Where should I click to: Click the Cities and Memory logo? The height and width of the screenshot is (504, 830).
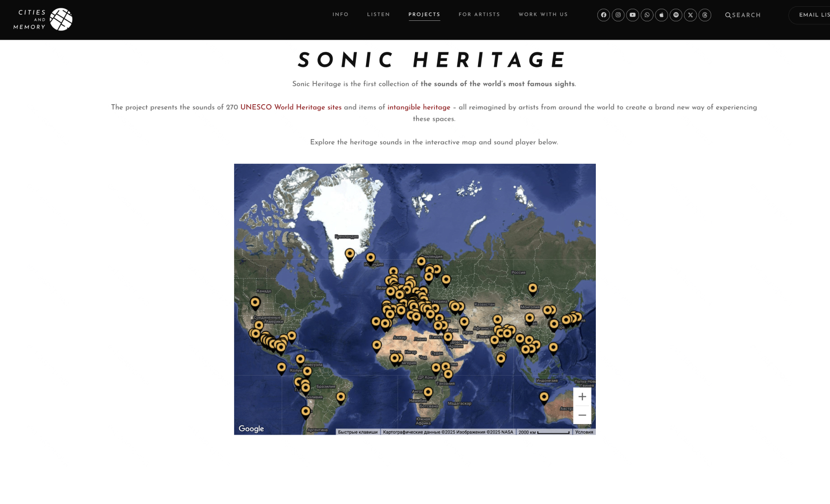tap(43, 19)
